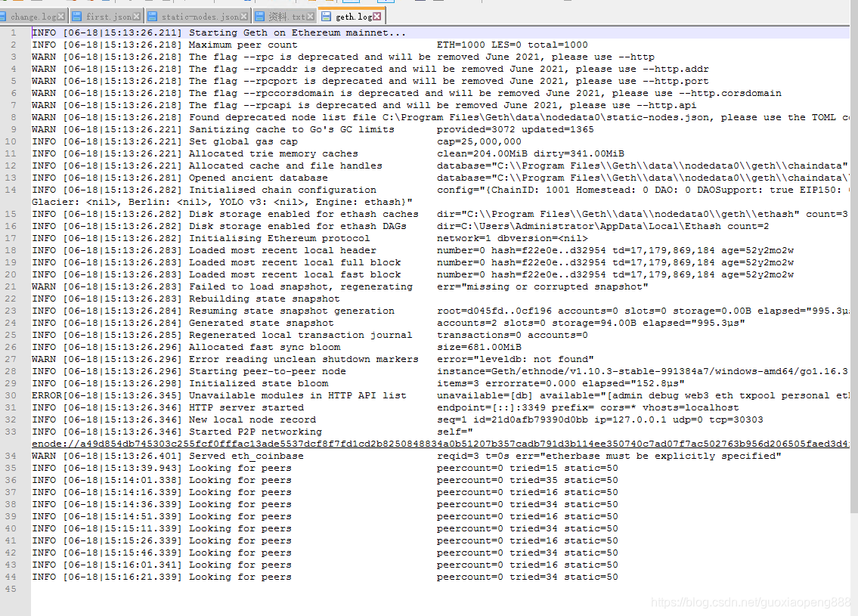
Task: Click 'provided=3072 updated=1365' value
Action: [515, 130]
